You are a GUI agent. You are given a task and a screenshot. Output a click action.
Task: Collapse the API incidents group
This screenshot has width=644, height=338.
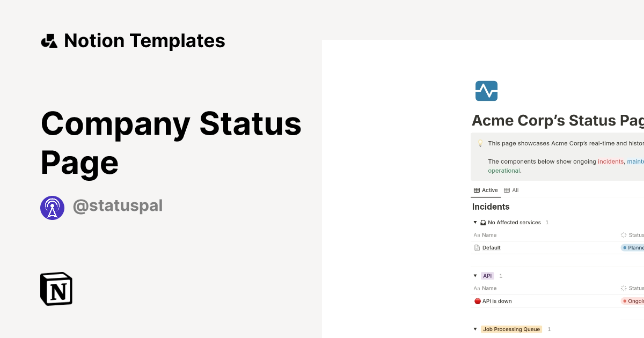coord(475,275)
